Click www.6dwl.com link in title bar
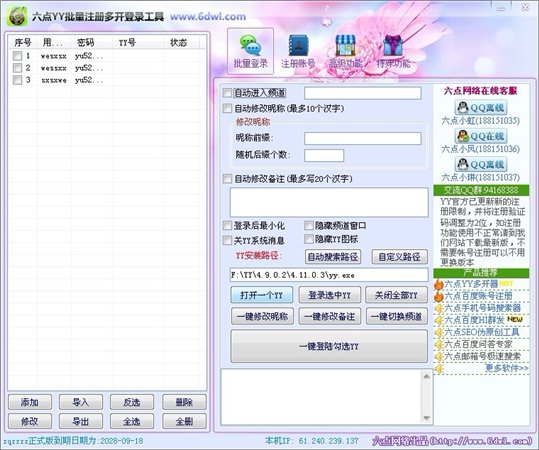539x450 pixels. click(x=208, y=17)
